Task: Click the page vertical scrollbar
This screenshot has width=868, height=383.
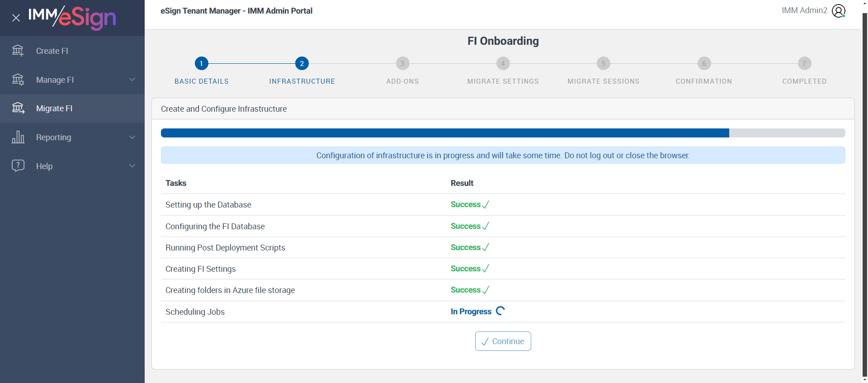Action: pyautogui.click(x=865, y=194)
